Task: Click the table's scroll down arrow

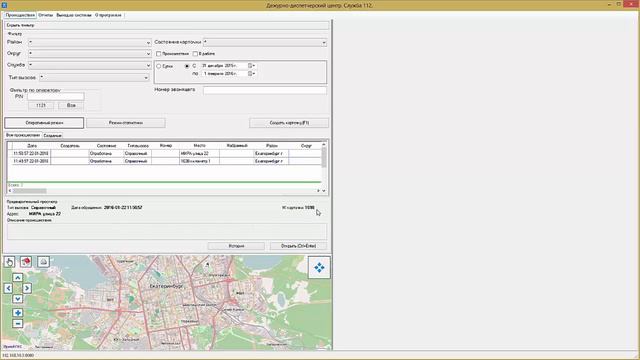Action: tap(324, 191)
